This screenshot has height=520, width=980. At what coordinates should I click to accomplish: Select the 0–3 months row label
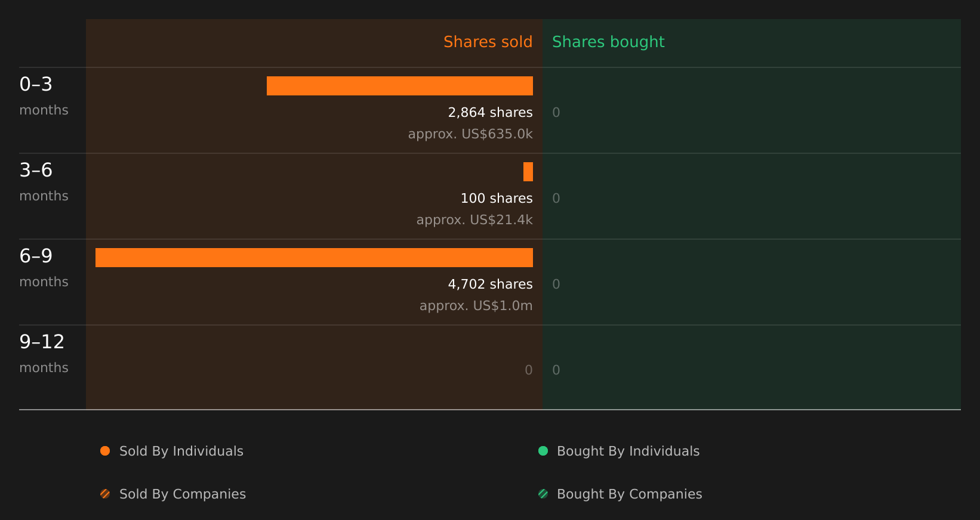pos(44,95)
